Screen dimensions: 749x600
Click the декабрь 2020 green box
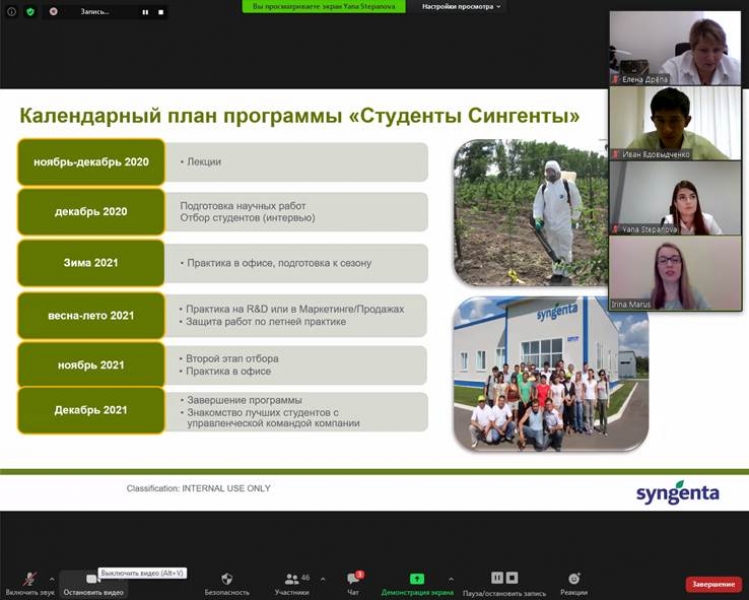91,212
